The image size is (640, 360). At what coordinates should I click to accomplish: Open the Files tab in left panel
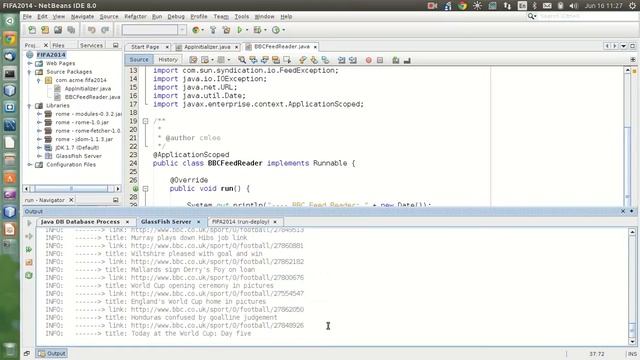[58, 45]
